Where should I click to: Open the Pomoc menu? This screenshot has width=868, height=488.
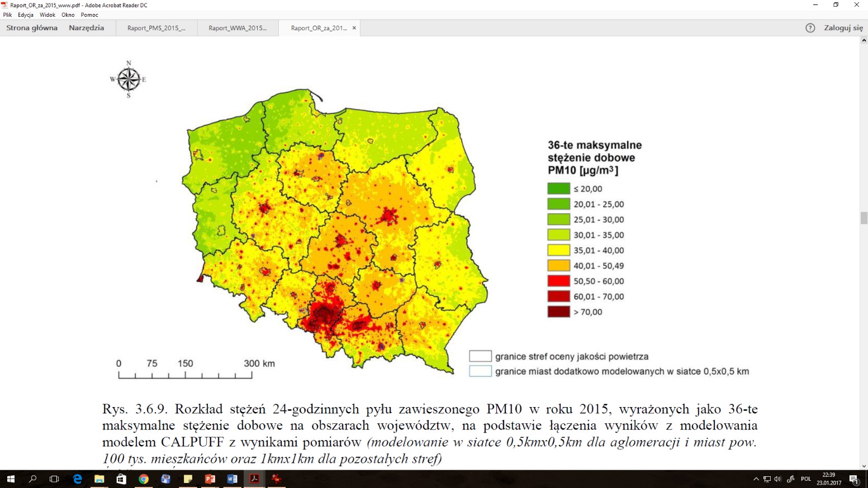coord(89,15)
